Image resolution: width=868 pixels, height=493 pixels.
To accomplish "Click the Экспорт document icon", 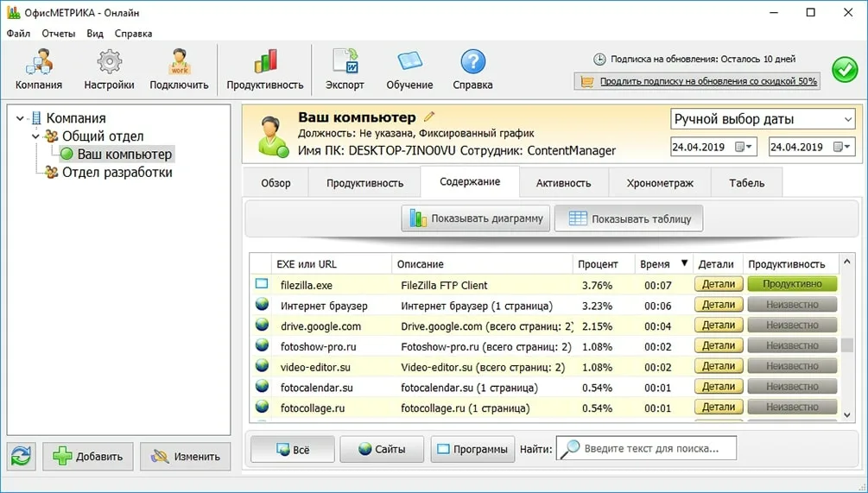I will [345, 63].
